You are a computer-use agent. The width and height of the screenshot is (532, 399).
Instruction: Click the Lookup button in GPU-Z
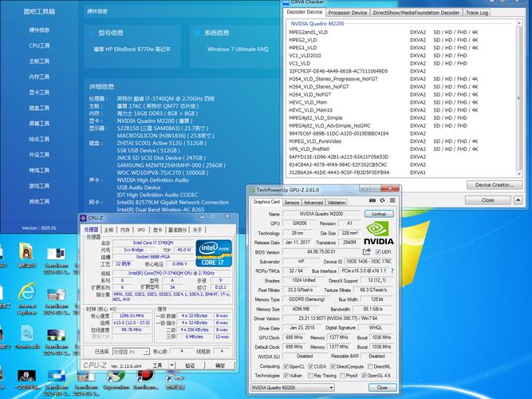(379, 214)
